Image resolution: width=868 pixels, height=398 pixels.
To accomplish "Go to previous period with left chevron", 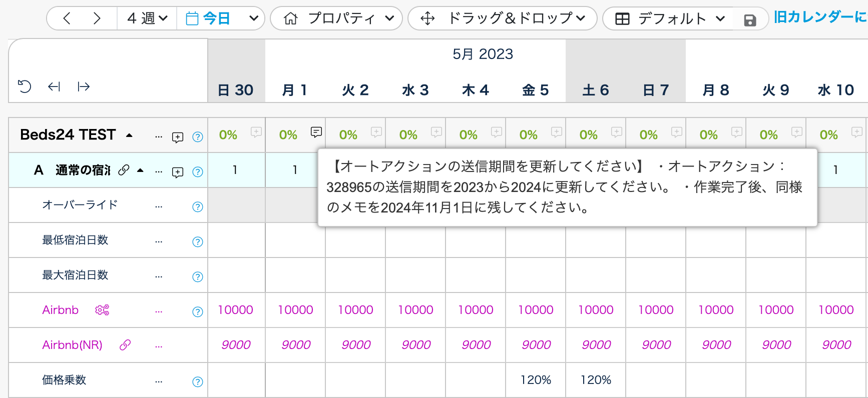I will click(67, 18).
